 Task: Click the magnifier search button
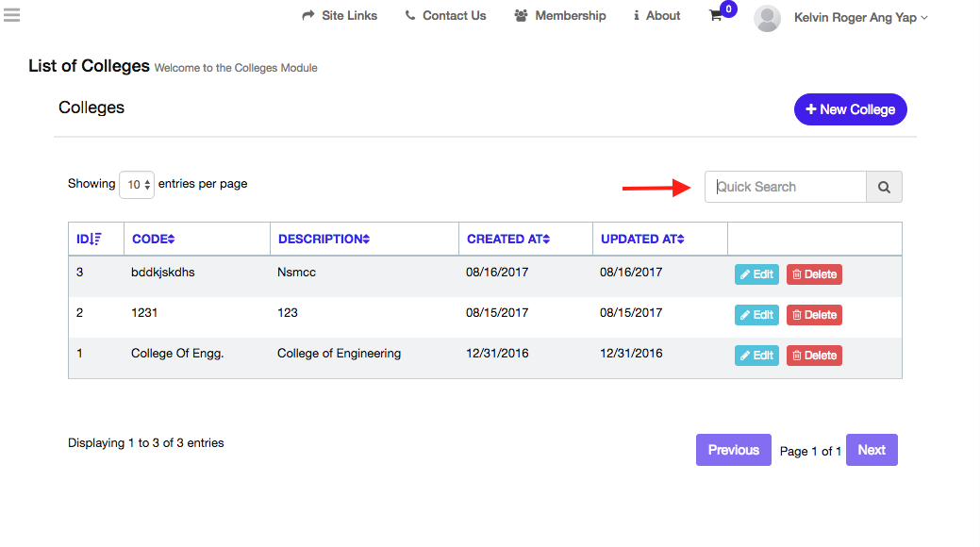[x=884, y=187]
